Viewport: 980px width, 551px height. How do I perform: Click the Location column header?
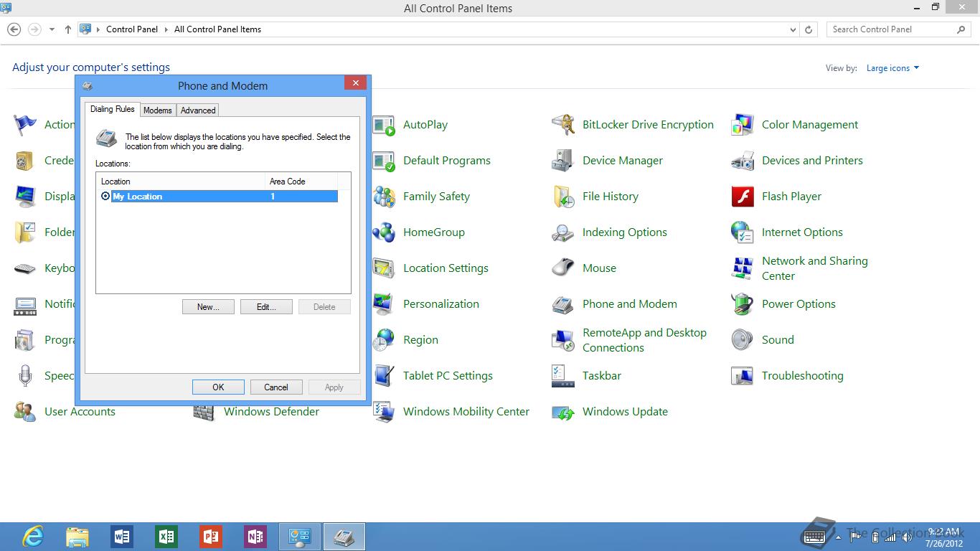tap(179, 182)
